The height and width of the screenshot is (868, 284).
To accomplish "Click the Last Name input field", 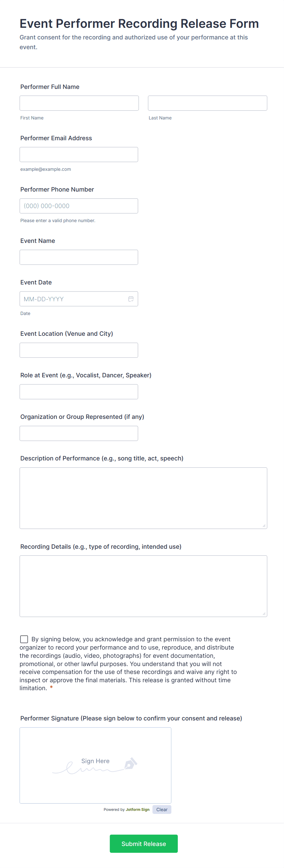I will pos(208,103).
